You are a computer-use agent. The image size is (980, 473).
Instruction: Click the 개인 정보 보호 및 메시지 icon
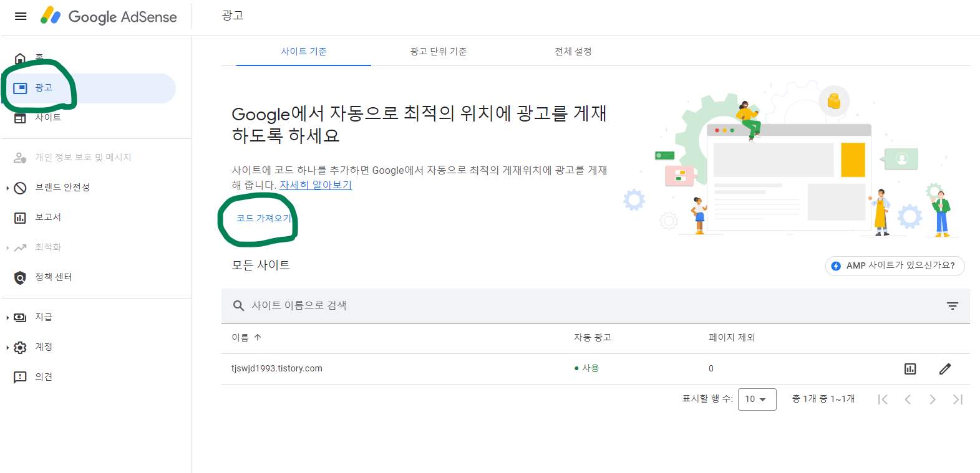click(x=20, y=158)
